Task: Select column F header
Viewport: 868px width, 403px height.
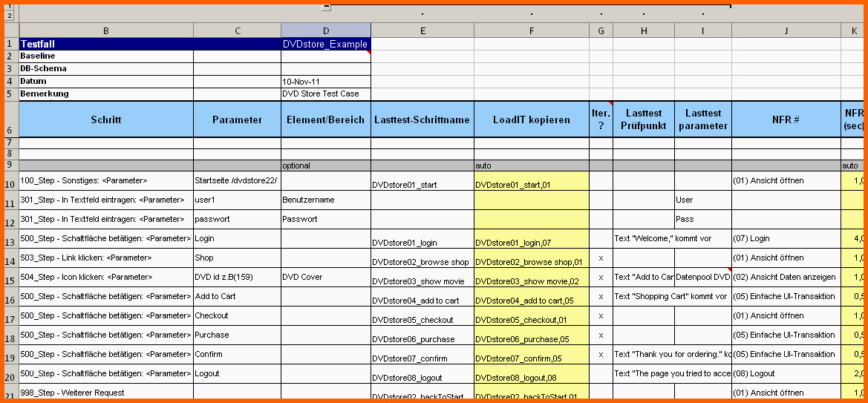Action: [532, 31]
